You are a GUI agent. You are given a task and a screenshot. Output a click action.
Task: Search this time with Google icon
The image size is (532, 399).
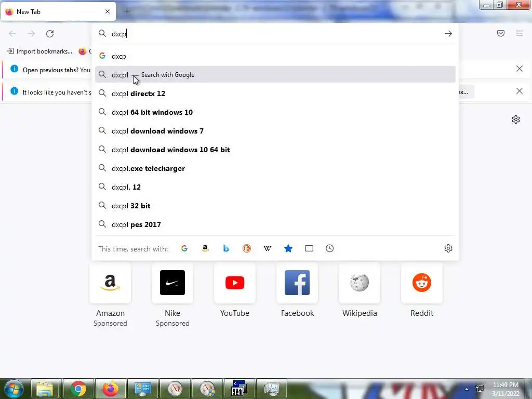tap(184, 248)
